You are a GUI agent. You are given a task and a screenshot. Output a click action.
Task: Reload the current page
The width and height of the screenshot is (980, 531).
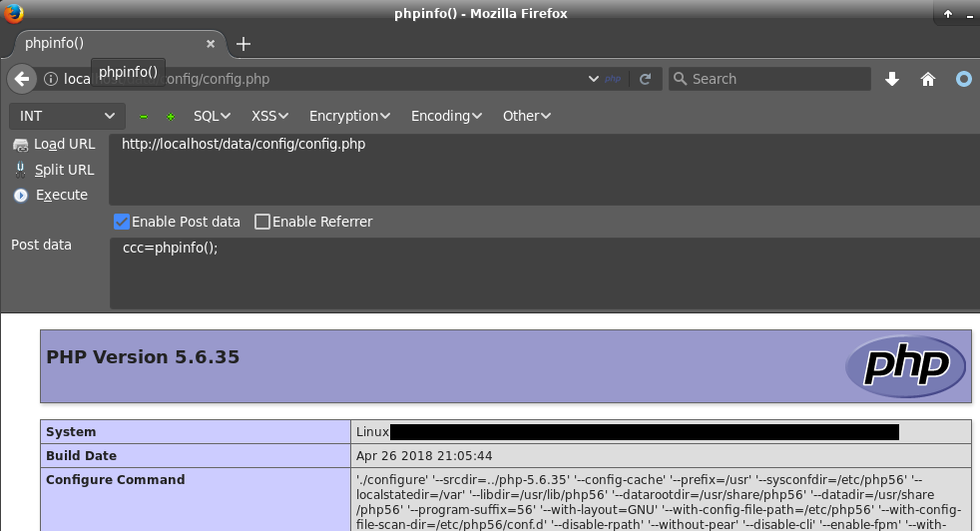pos(645,79)
